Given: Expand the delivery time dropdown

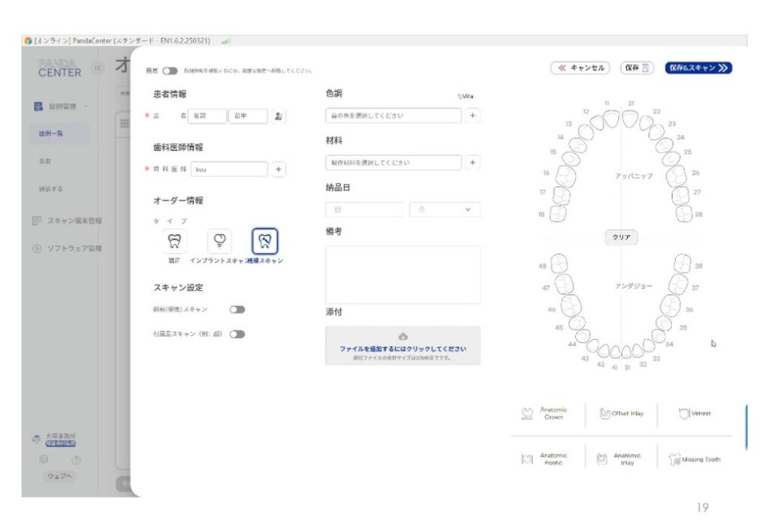Looking at the screenshot, I should pos(445,210).
